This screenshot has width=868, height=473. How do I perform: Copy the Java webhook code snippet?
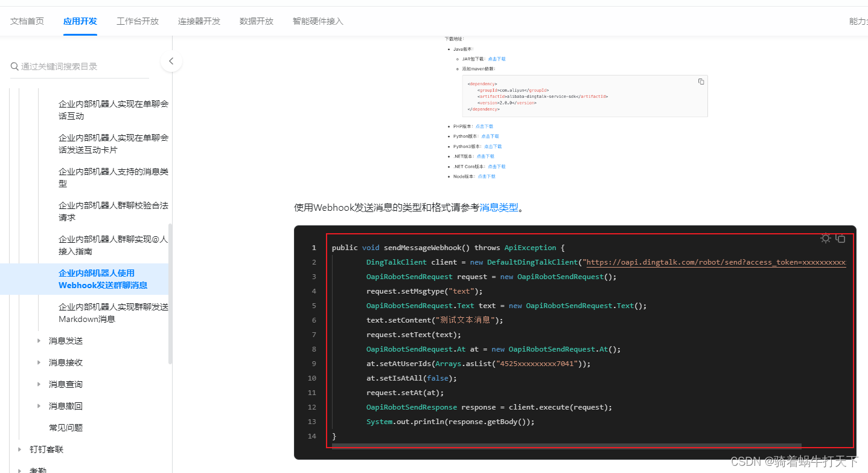click(840, 238)
